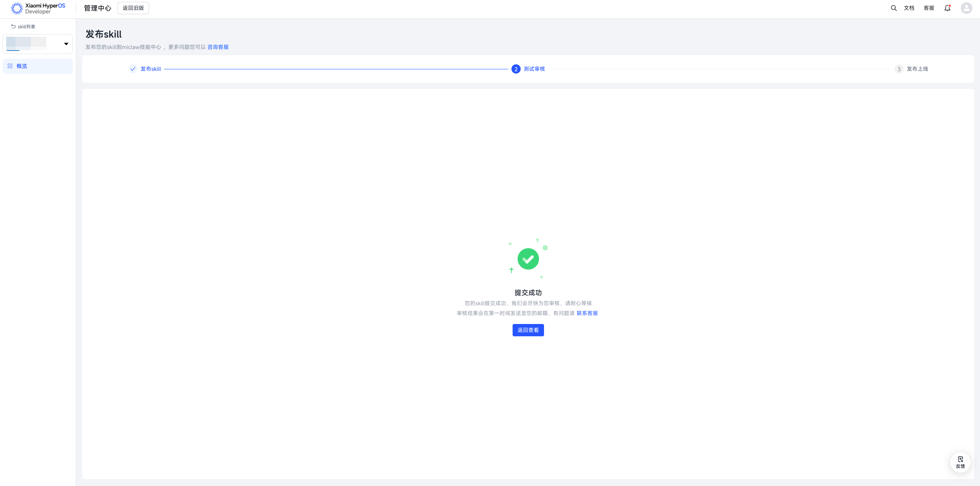Follow the 联系客服 link

(587, 313)
